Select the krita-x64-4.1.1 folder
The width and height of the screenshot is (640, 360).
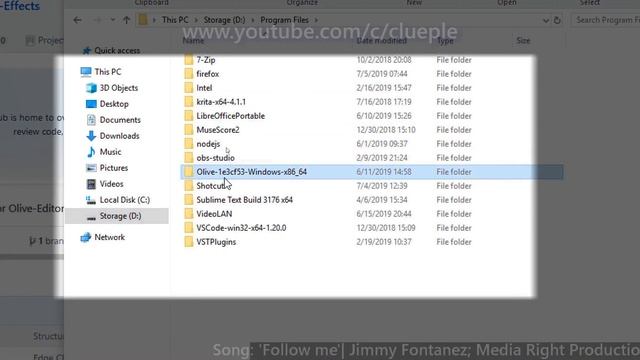[x=221, y=102]
